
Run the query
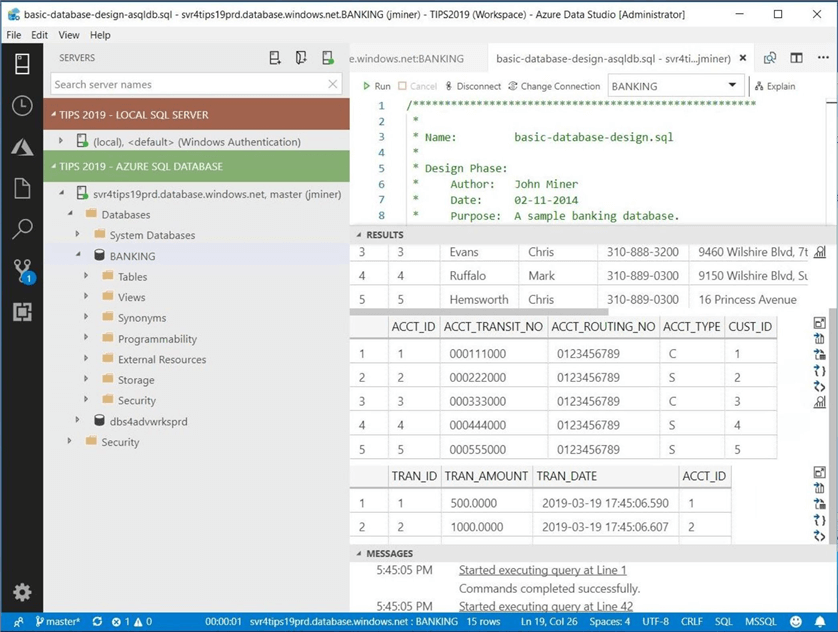point(376,86)
